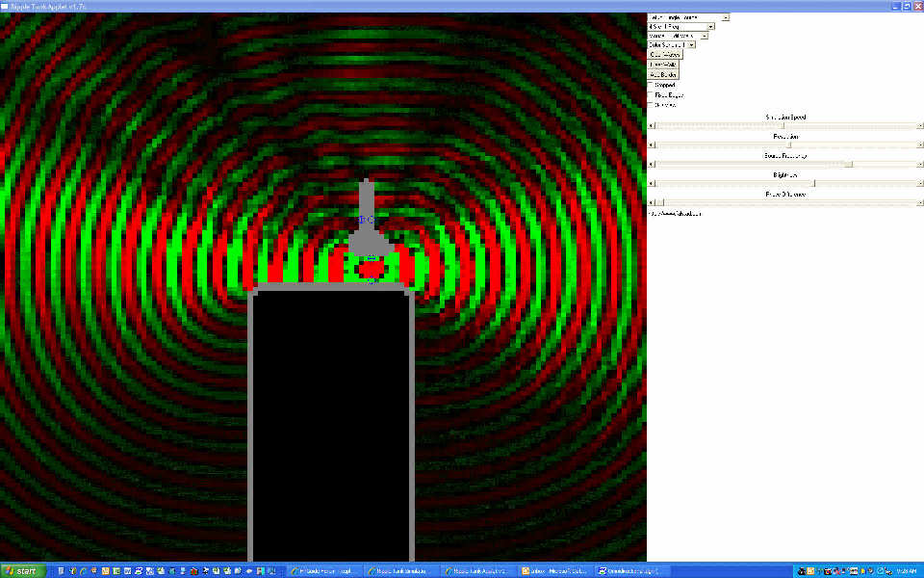Switch to Ripple Tank Applet taskbar button

[478, 571]
